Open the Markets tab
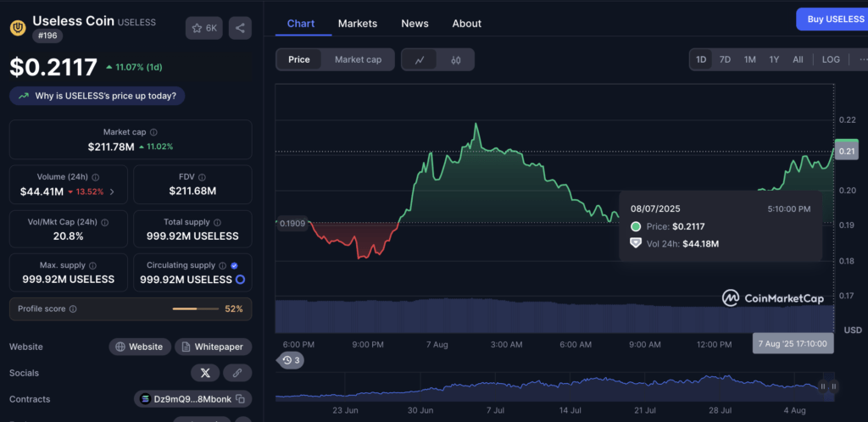Viewport: 868px width, 422px height. [x=358, y=24]
